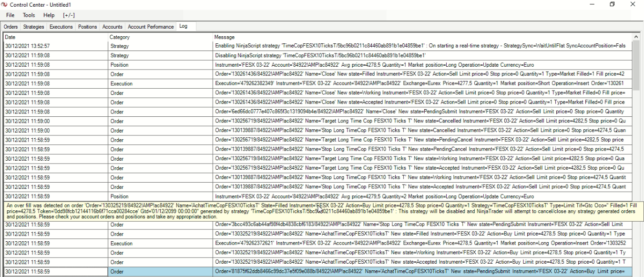
Task: Switch to the Account Performance tab
Action: (x=151, y=27)
